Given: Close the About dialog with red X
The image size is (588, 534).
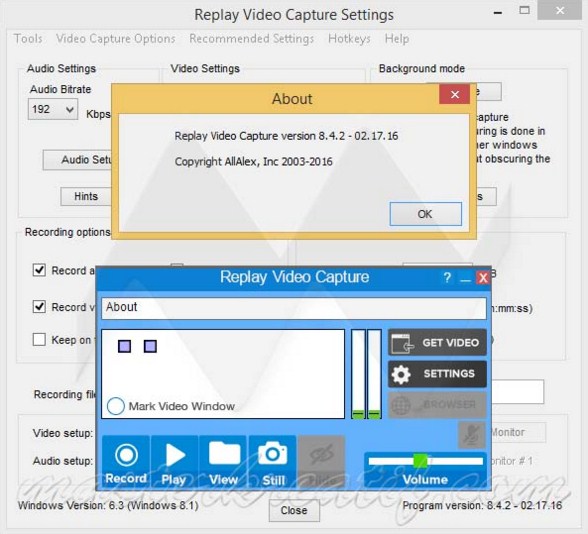Looking at the screenshot, I should click(x=455, y=94).
